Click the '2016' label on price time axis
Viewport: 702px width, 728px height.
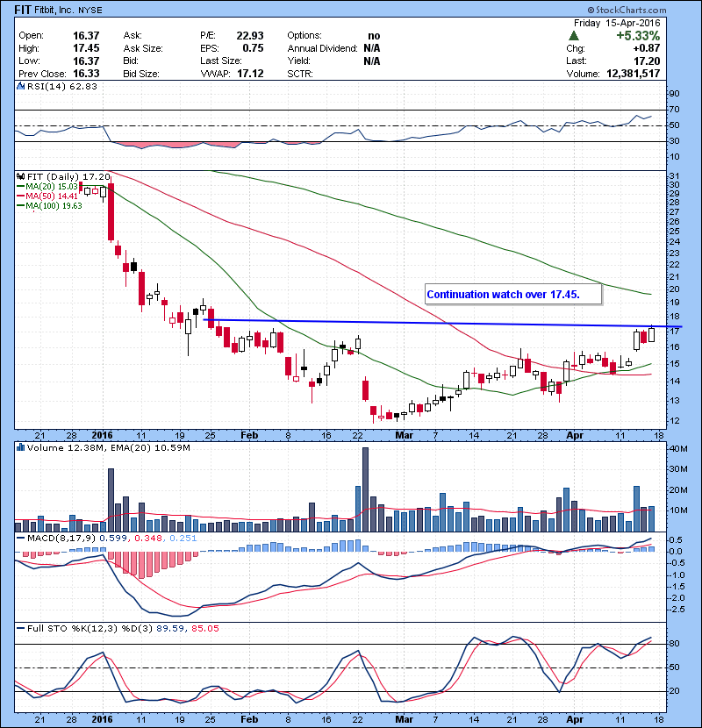[x=102, y=436]
